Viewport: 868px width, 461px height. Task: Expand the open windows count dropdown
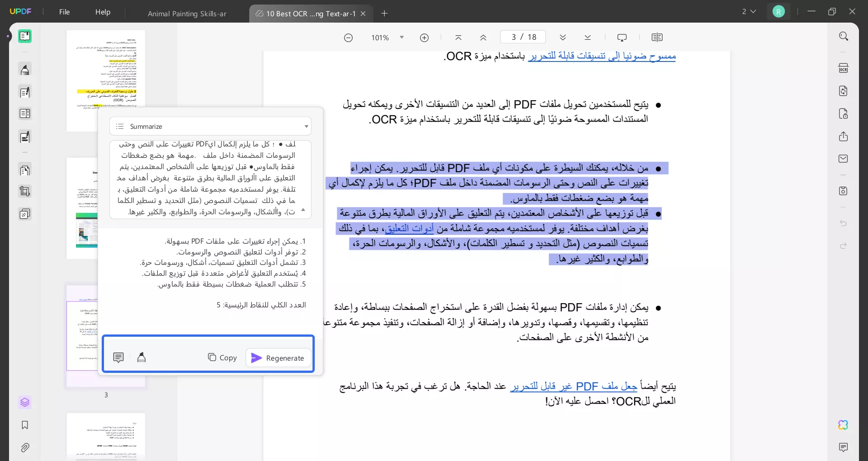coord(749,12)
